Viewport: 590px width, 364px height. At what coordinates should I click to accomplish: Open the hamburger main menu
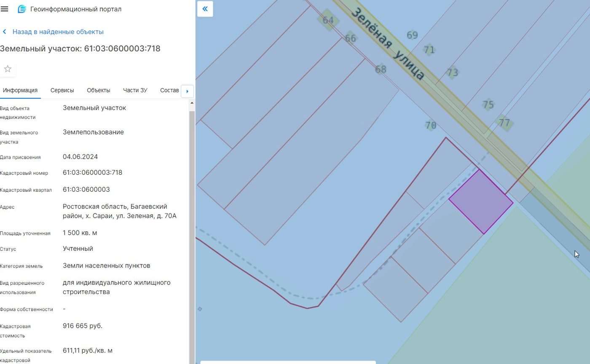click(x=5, y=9)
